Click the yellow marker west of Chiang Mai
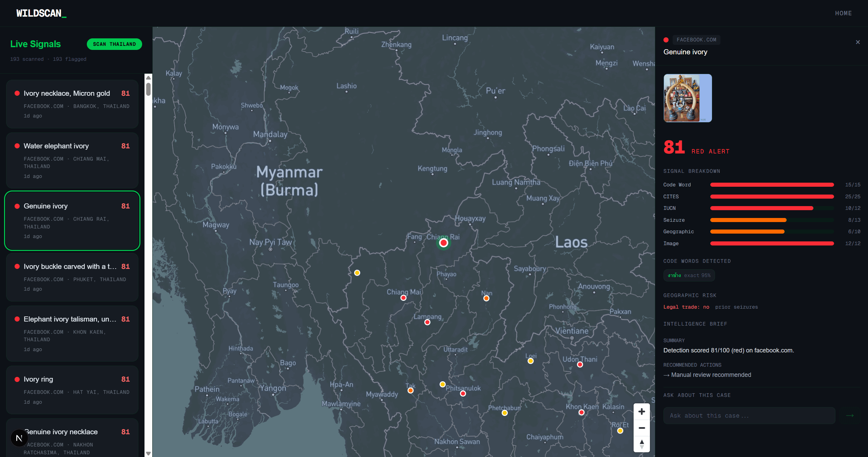This screenshot has height=457, width=868. [357, 273]
